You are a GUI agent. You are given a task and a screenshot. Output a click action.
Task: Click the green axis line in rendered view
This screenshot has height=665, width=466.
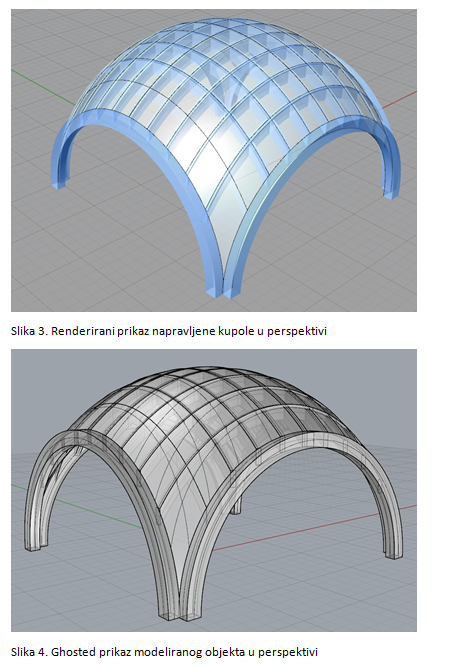(x=42, y=86)
